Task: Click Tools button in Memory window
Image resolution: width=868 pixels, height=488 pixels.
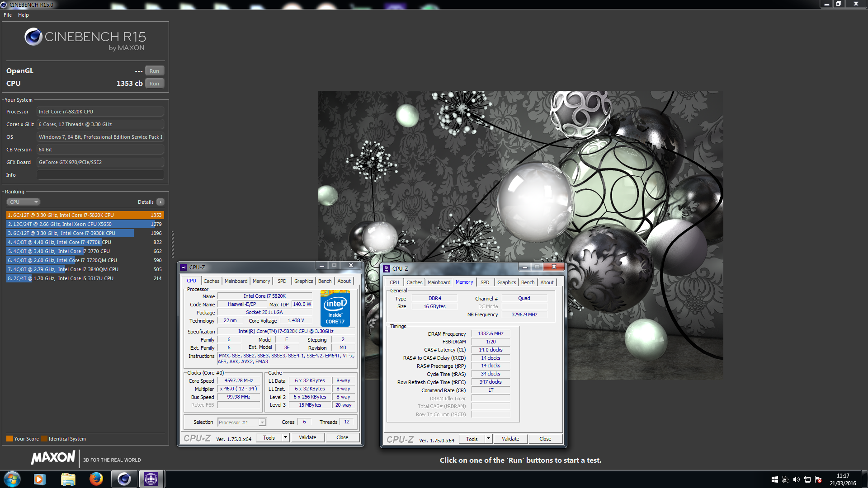Action: coord(472,439)
